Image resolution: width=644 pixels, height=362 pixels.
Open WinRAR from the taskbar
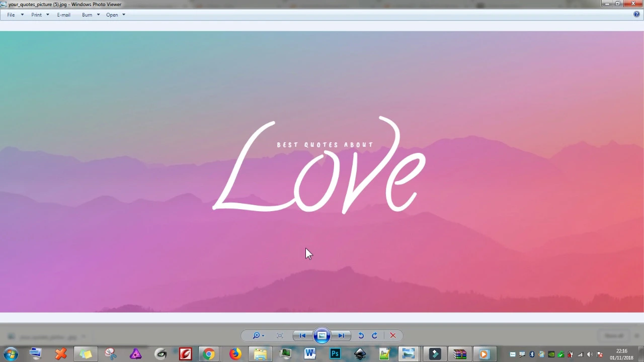coord(459,354)
